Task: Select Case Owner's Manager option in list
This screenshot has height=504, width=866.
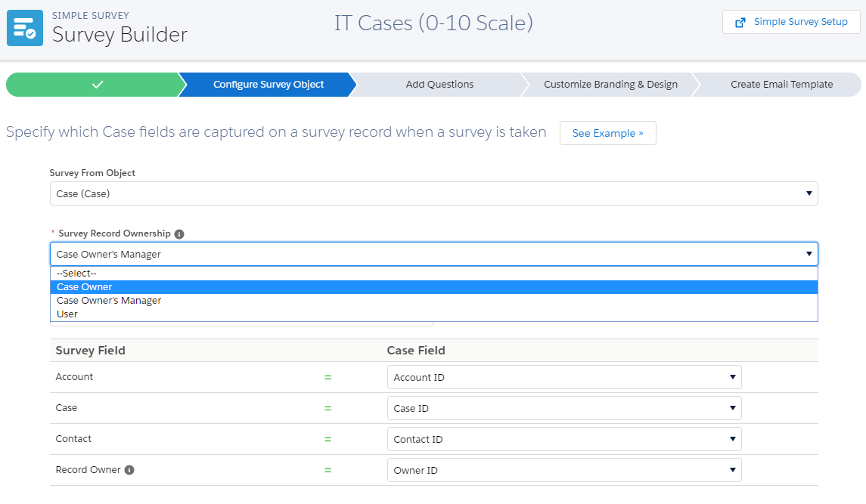Action: (433, 301)
